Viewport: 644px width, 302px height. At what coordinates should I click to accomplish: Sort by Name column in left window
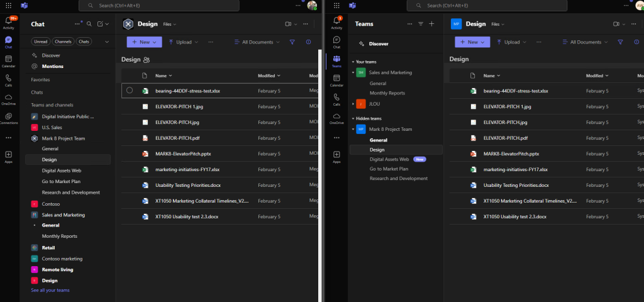(x=164, y=75)
